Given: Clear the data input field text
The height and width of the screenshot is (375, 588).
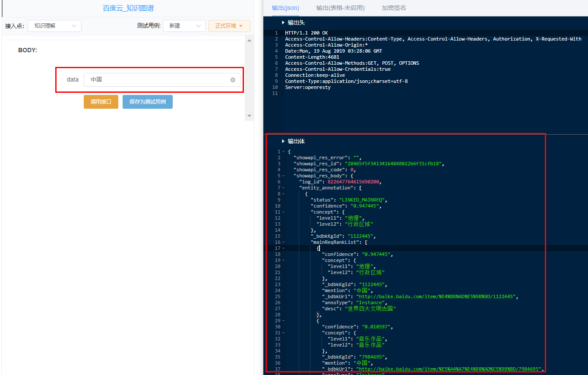Looking at the screenshot, I should point(233,80).
